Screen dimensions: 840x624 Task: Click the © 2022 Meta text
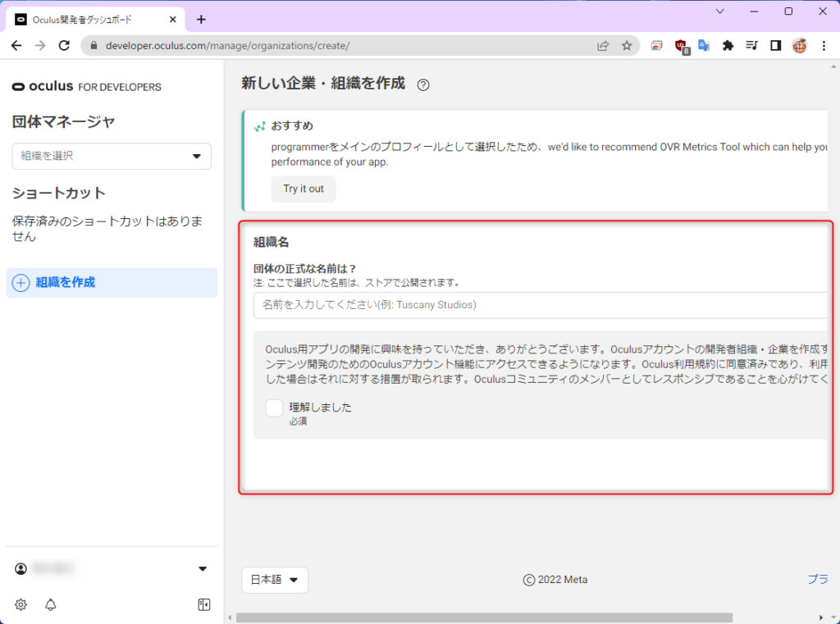[555, 580]
